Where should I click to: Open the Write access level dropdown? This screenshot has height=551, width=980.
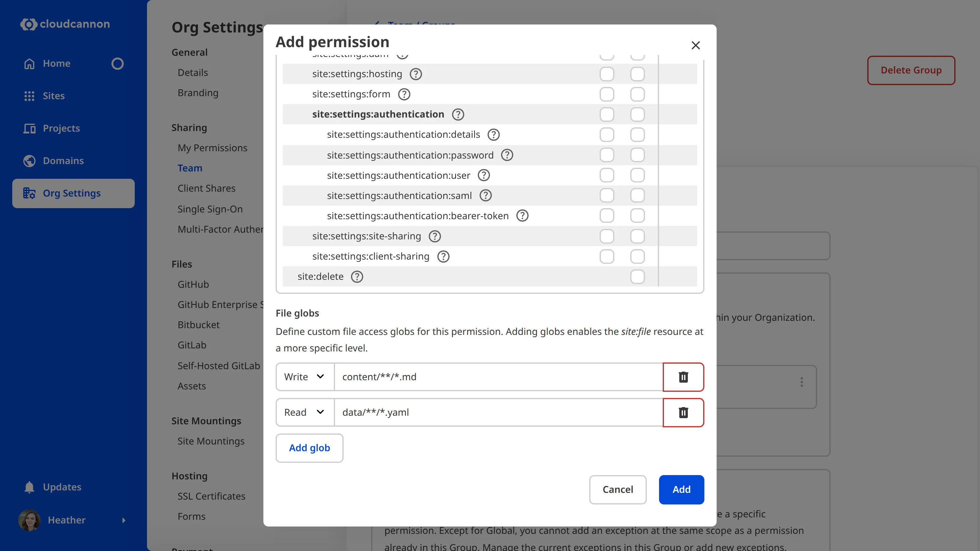304,377
